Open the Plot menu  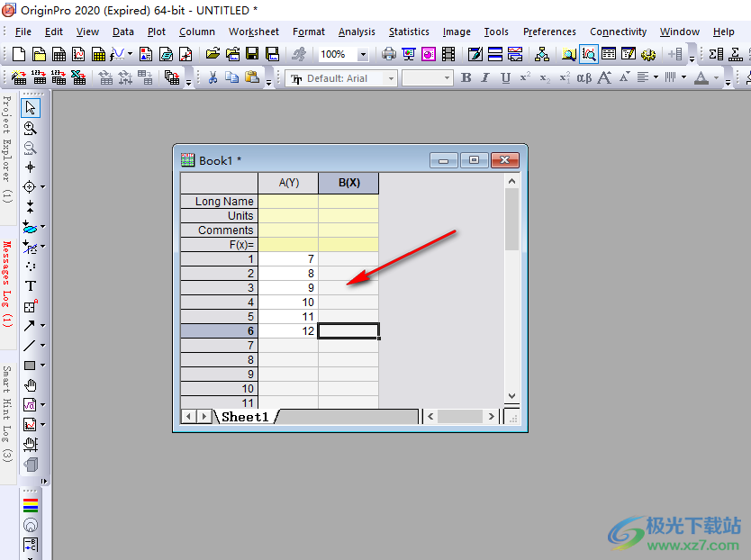156,32
